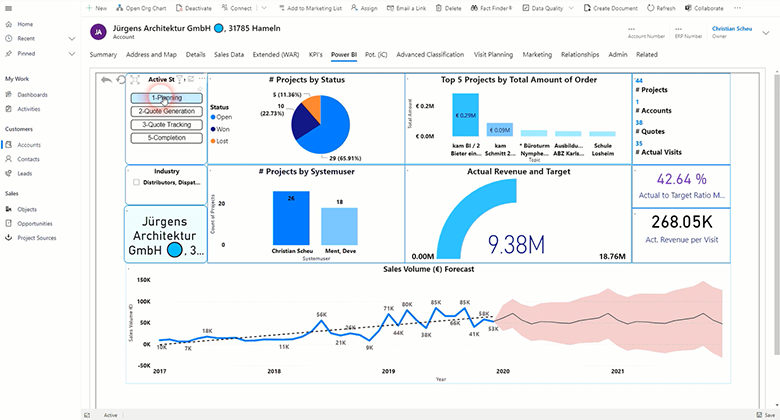The image size is (780, 420).
Task: Email a Link to this account
Action: [406, 8]
